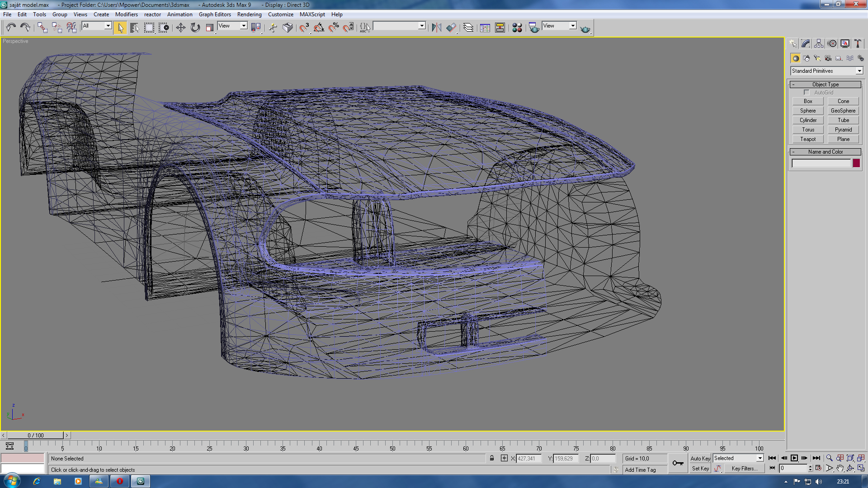Viewport: 868px width, 488px height.
Task: Enable the AutoGrid checkbox
Action: 807,93
